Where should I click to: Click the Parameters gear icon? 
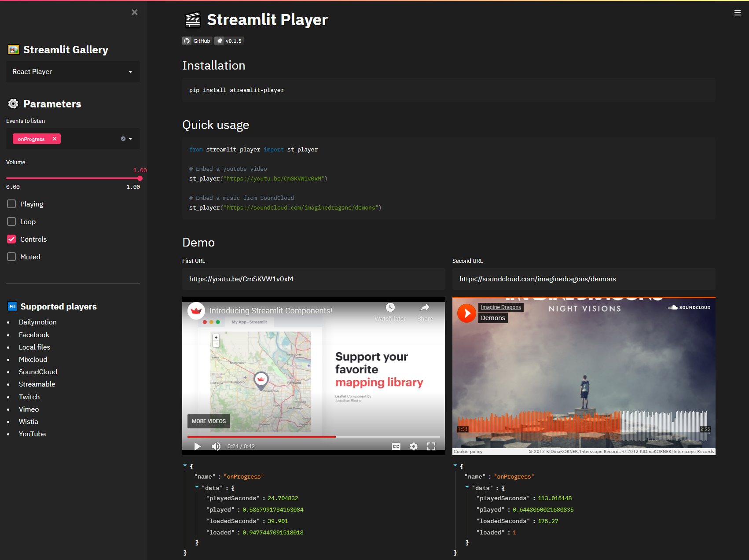pyautogui.click(x=14, y=104)
